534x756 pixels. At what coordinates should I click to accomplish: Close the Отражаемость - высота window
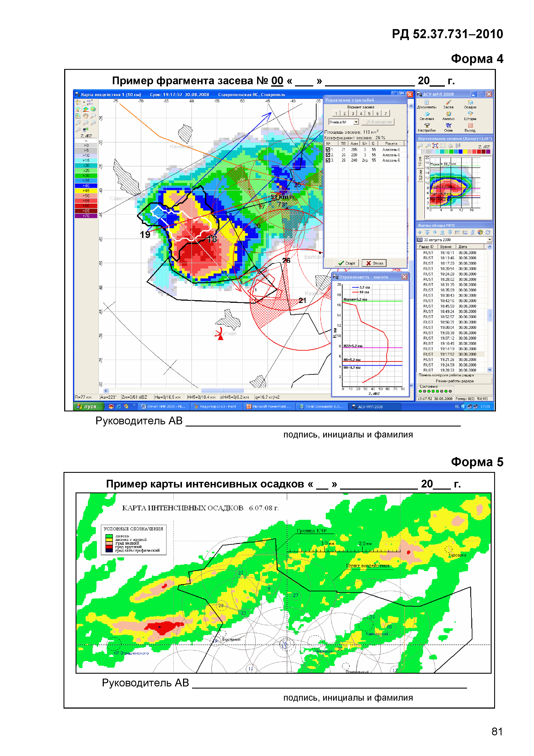(x=404, y=277)
